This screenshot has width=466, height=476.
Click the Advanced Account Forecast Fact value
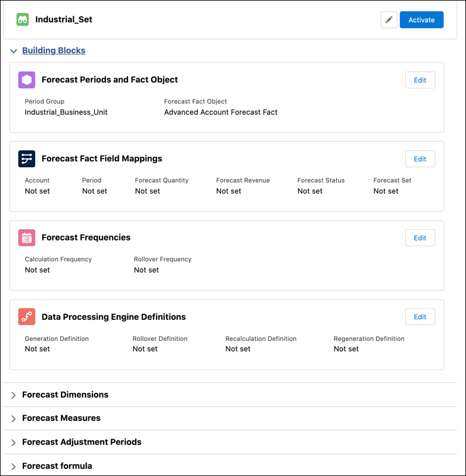220,112
